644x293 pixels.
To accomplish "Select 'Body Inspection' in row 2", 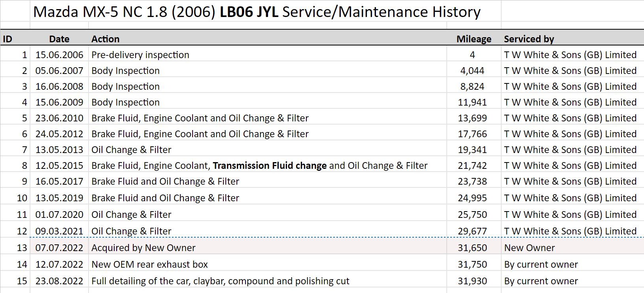I will point(268,70).
